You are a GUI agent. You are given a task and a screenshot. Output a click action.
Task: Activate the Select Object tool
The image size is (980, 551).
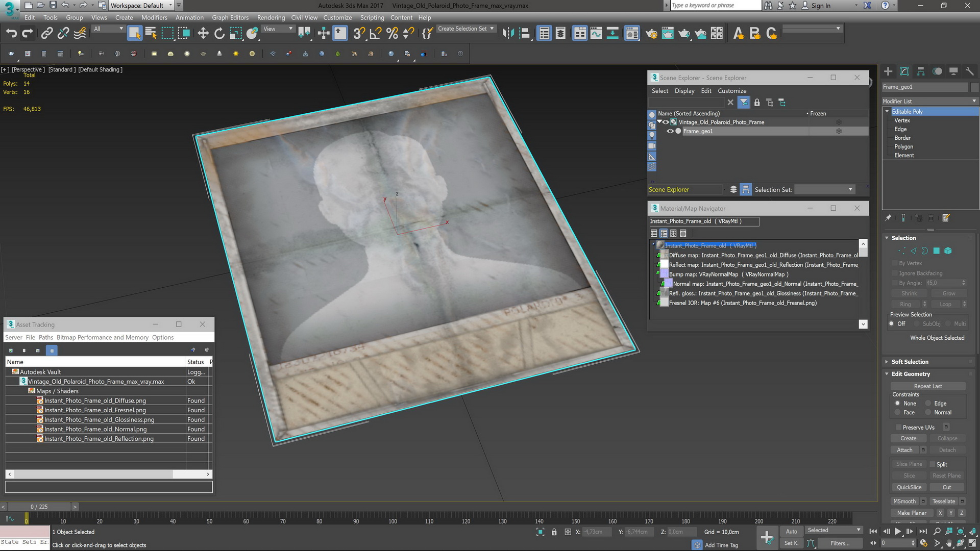click(x=134, y=34)
